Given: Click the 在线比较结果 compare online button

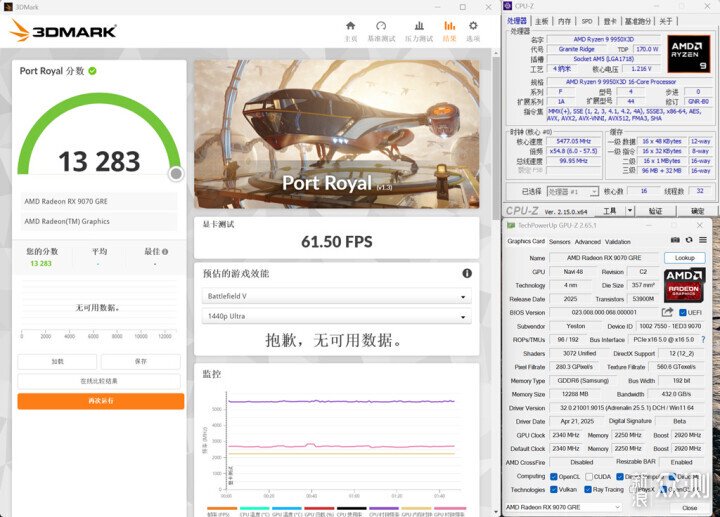Looking at the screenshot, I should pyautogui.click(x=99, y=381).
